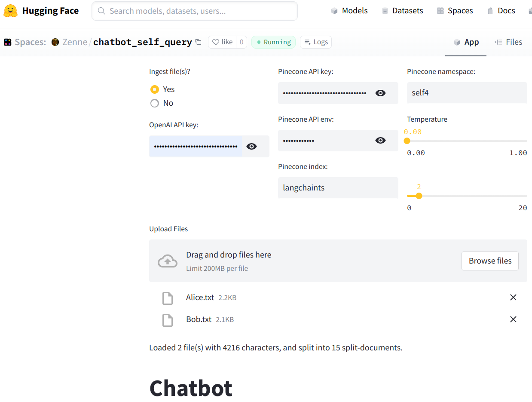Open the App tab
Viewport: 532px width, 402px height.
click(x=466, y=42)
